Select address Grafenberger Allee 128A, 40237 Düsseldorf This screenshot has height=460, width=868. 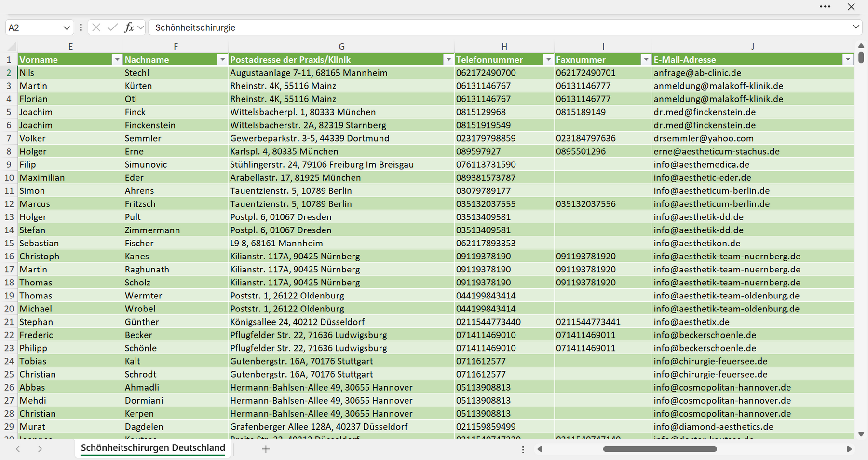(x=341, y=427)
